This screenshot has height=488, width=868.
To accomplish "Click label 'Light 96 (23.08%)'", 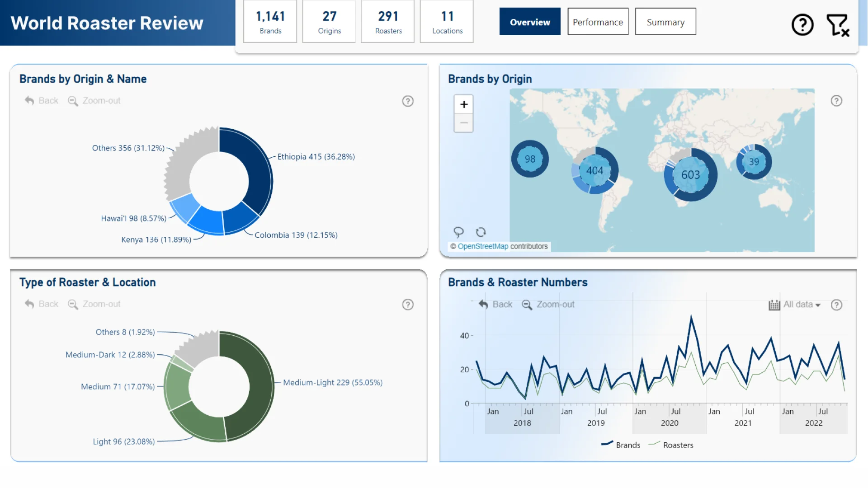I will click(x=124, y=441).
